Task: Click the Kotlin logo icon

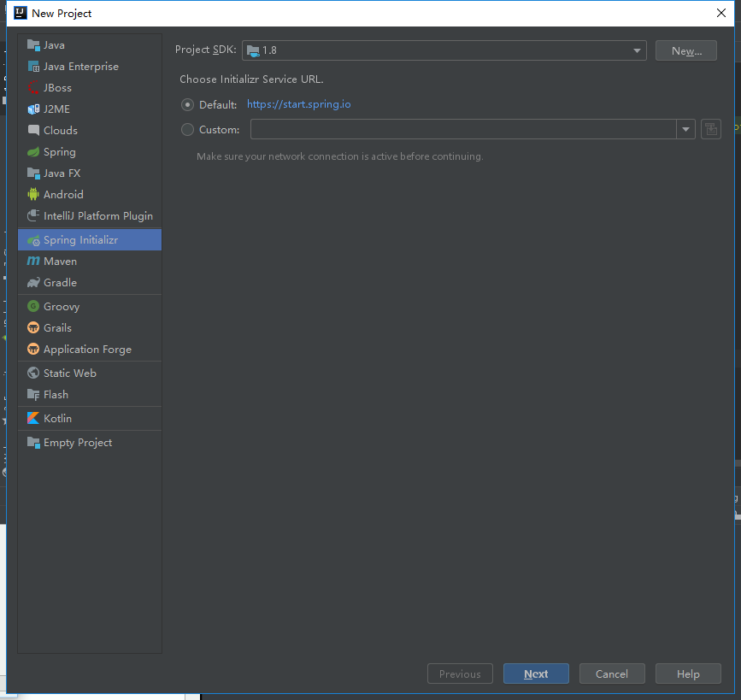Action: [33, 418]
